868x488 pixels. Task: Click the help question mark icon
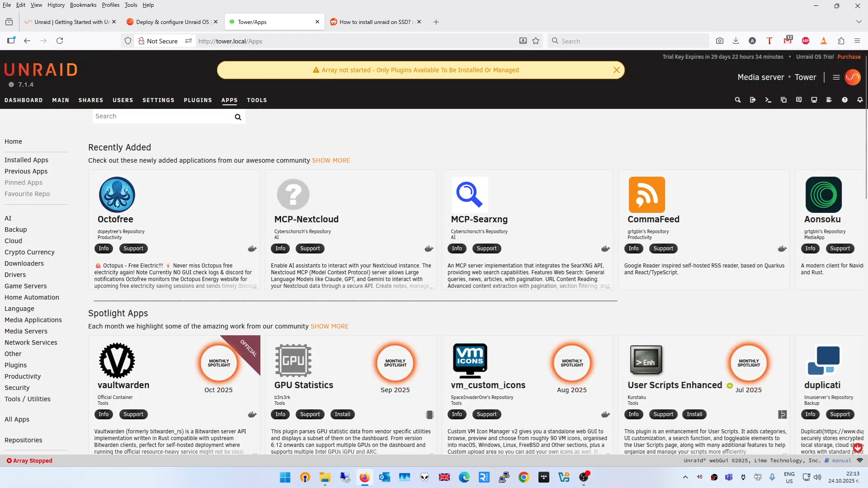(x=844, y=100)
